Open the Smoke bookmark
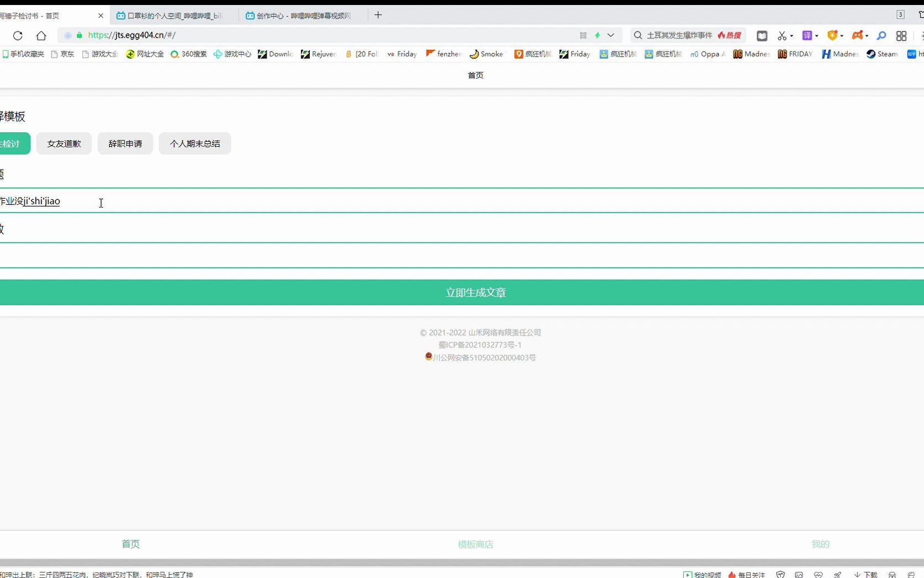Image resolution: width=924 pixels, height=578 pixels. click(x=486, y=54)
